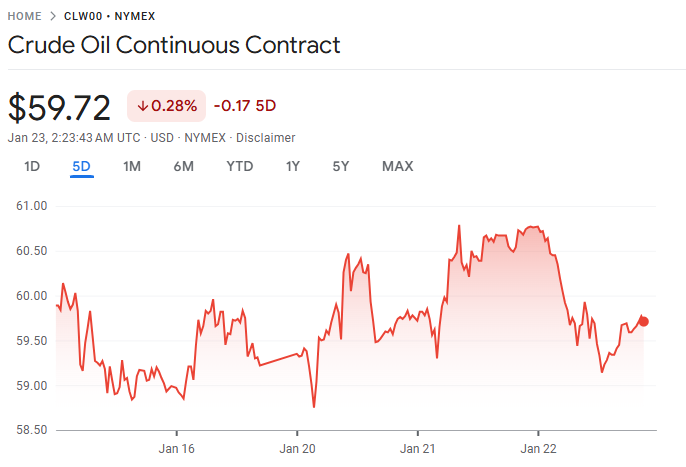Open the MAX chart view
Viewport: 686px width, 467px height.
coord(397,166)
